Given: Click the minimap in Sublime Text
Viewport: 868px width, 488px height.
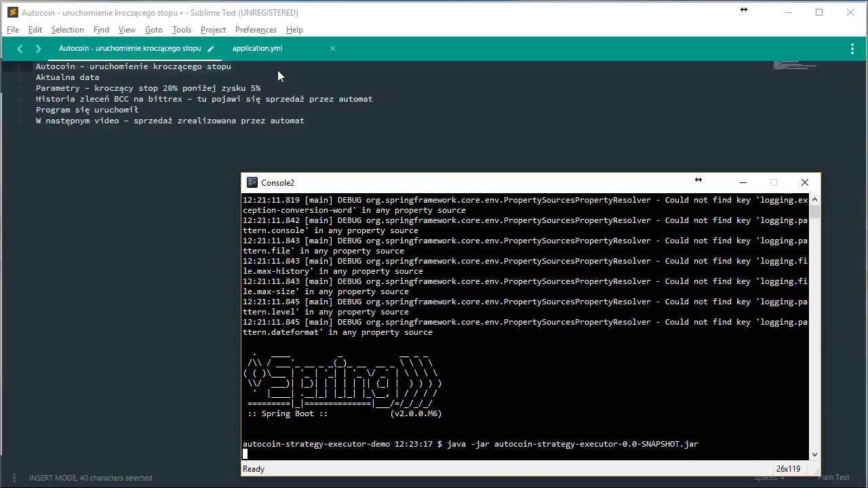Looking at the screenshot, I should click(795, 65).
